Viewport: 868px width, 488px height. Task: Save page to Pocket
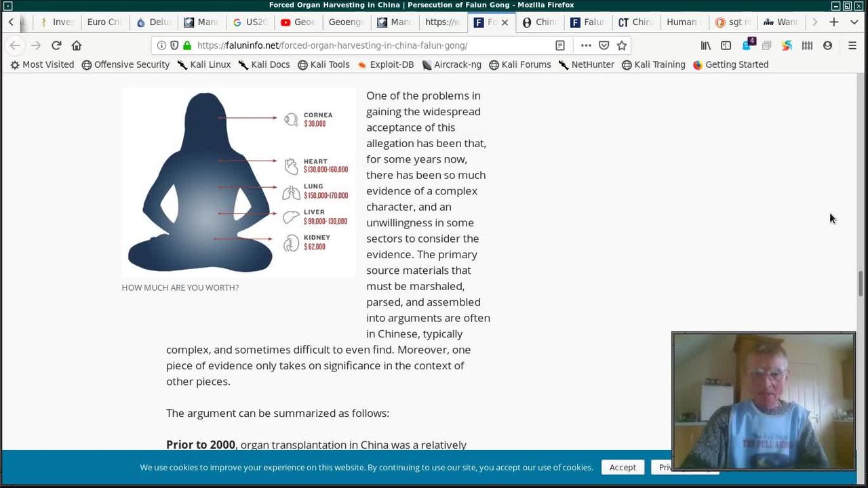pyautogui.click(x=604, y=45)
